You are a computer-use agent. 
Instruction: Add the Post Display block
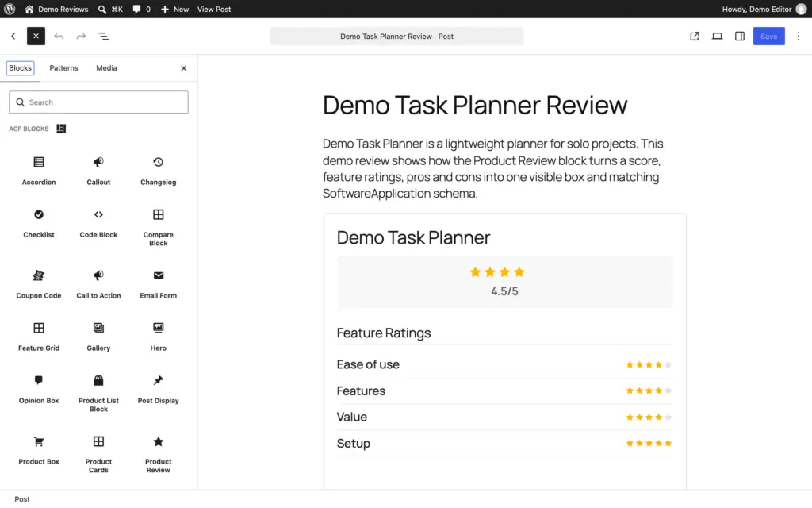[159, 389]
